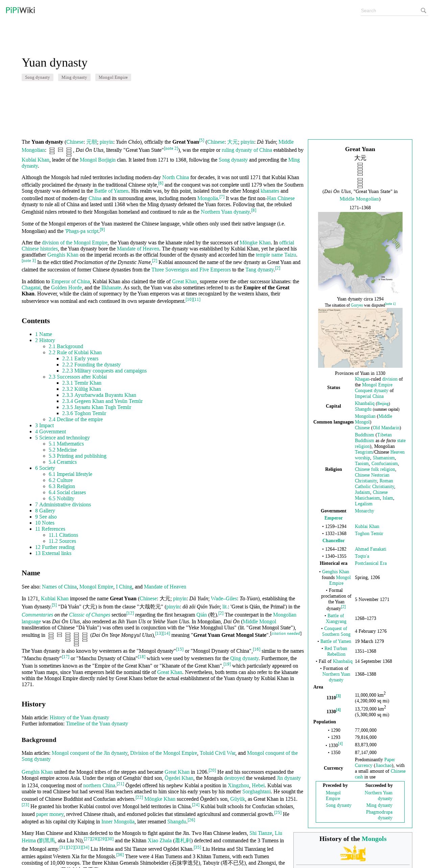Screen dimensions: 434x868
Task: Jump to contents entry 3 Impact
Action: point(44,426)
